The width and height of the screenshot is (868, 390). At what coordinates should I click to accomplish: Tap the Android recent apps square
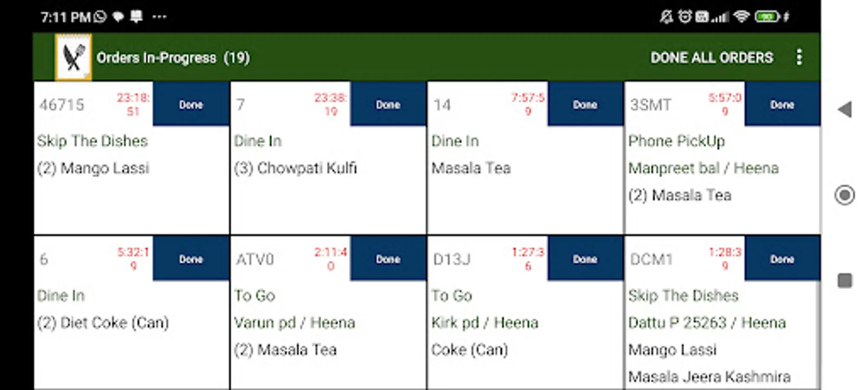point(845,280)
